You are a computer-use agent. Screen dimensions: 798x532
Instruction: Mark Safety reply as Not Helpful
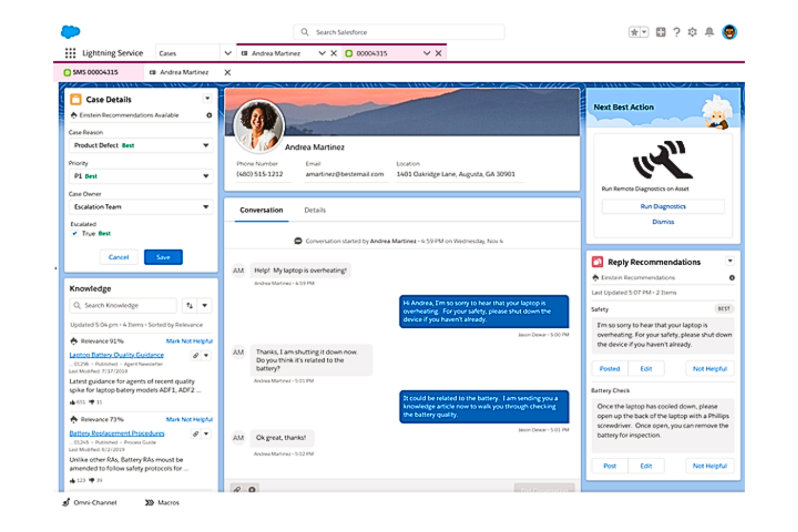[x=710, y=369]
